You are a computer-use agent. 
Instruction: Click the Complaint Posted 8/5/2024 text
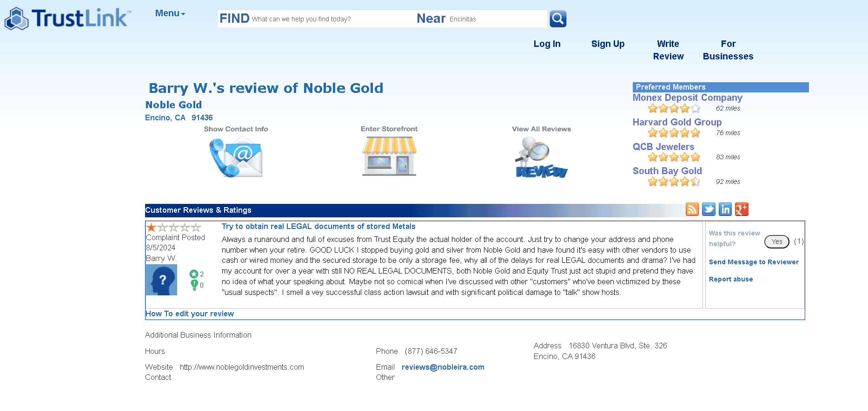175,243
